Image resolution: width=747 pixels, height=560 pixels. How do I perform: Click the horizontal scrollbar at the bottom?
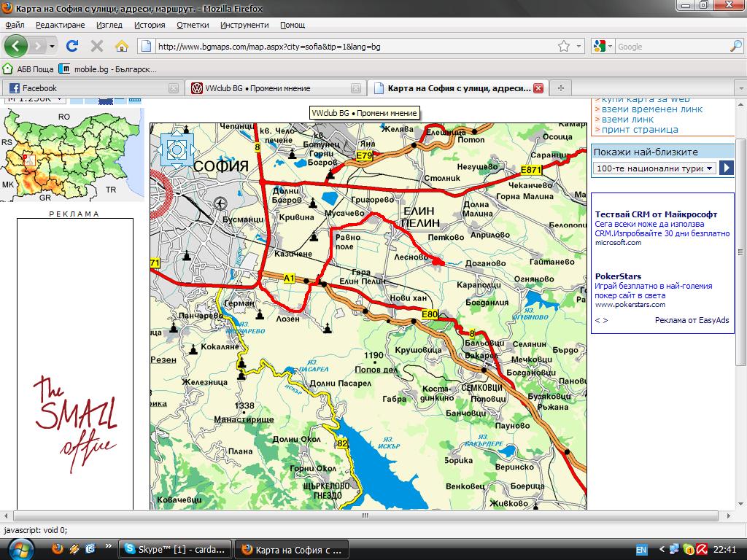[x=365, y=515]
